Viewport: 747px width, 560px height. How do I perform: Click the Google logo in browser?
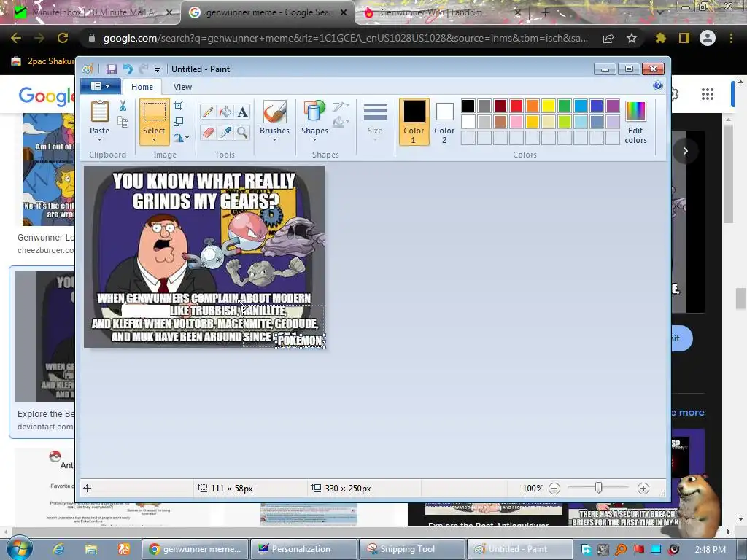coord(47,96)
